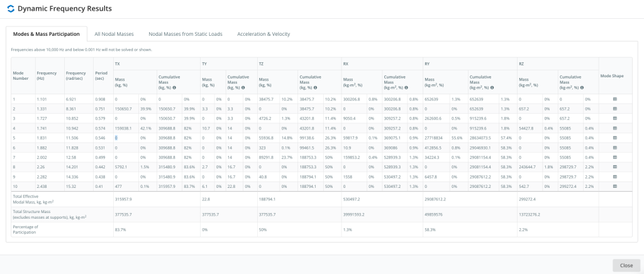Switch to All Nodal Masses tab

[114, 34]
